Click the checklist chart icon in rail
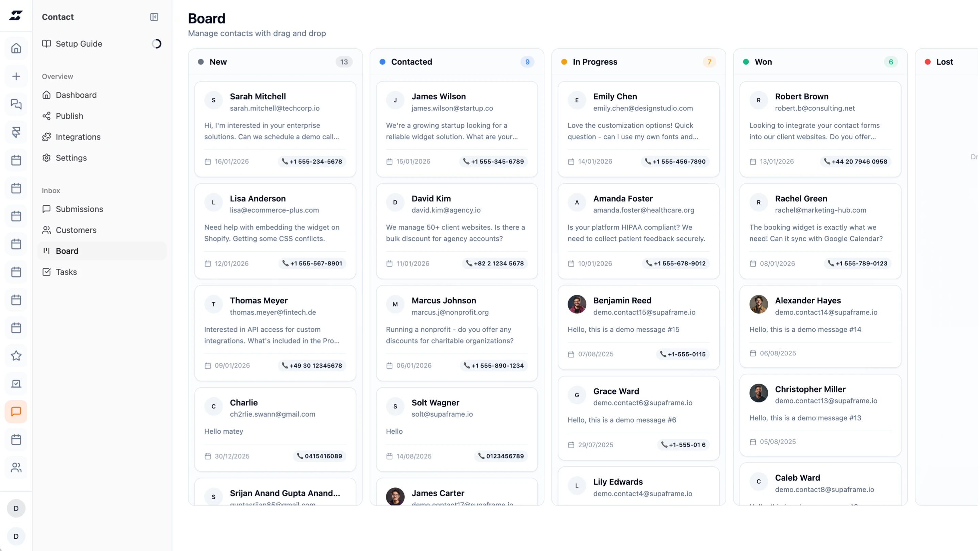 16,384
